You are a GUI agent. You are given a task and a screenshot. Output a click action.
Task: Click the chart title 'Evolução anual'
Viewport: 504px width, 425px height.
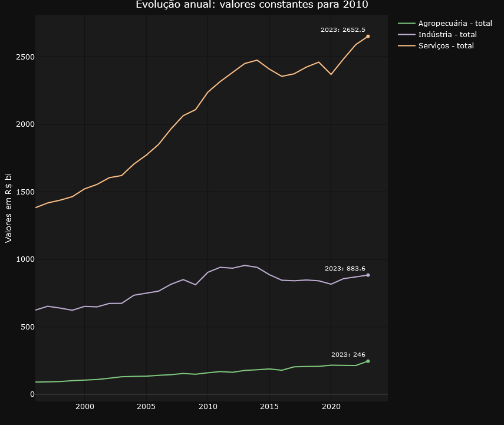coord(173,5)
